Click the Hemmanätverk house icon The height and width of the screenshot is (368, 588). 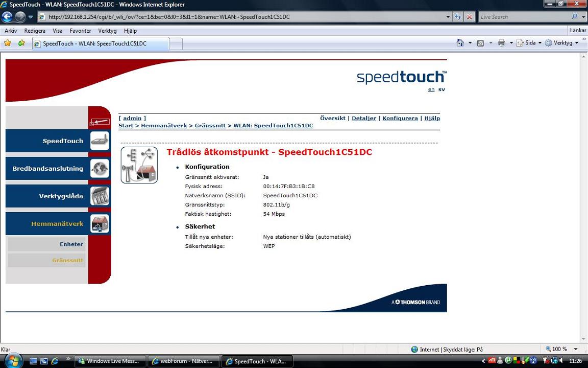[x=100, y=223]
